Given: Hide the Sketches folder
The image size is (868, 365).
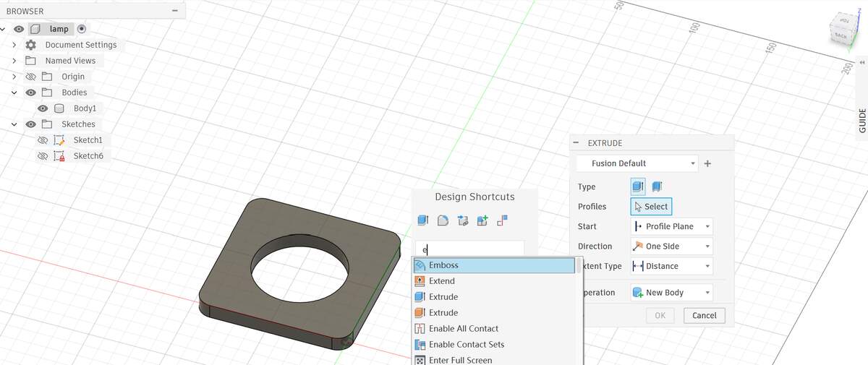Looking at the screenshot, I should click(30, 124).
